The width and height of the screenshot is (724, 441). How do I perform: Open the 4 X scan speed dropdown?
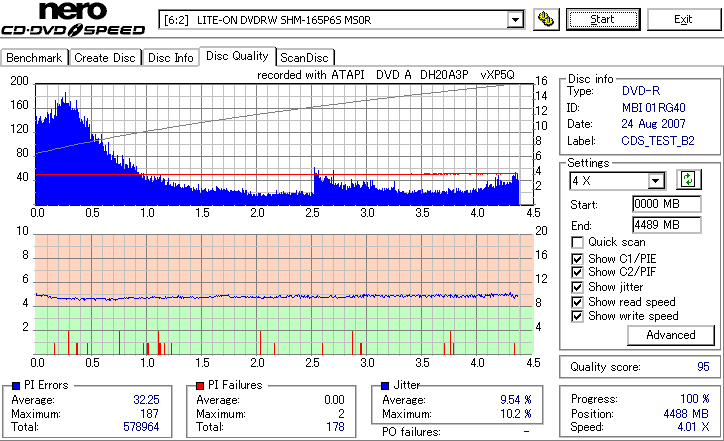655,181
